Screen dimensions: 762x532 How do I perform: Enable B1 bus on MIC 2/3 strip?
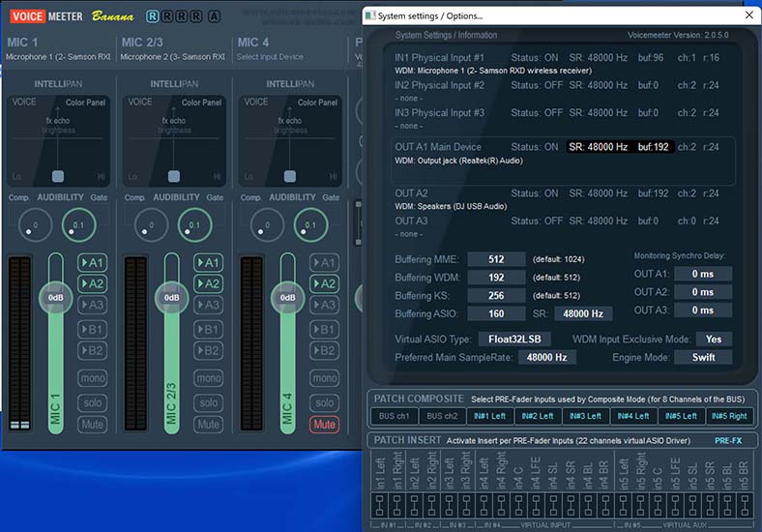(209, 330)
